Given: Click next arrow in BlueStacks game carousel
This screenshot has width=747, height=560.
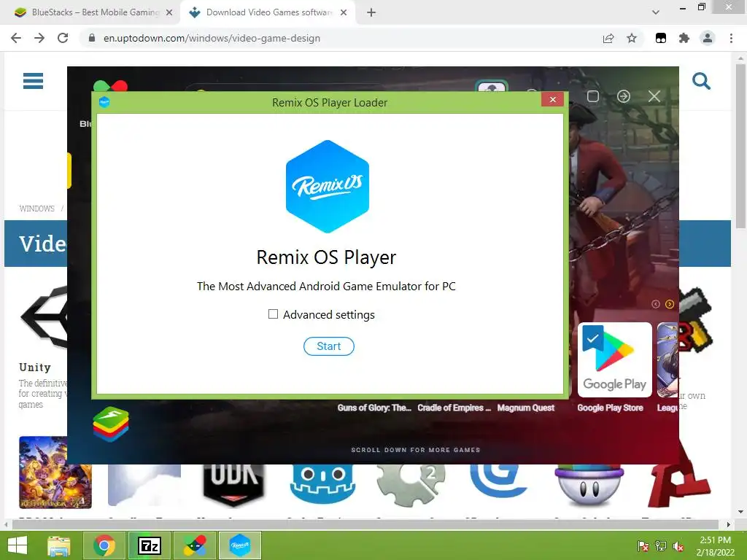Looking at the screenshot, I should tap(670, 304).
